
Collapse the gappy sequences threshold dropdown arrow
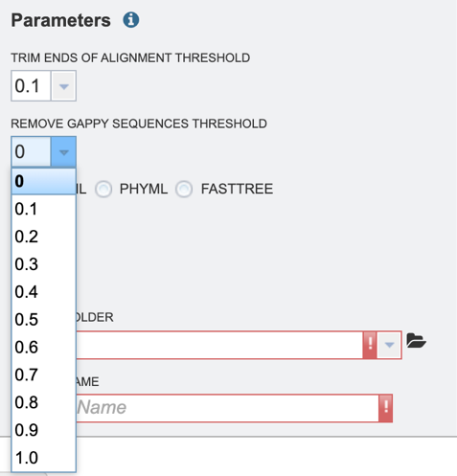click(63, 152)
